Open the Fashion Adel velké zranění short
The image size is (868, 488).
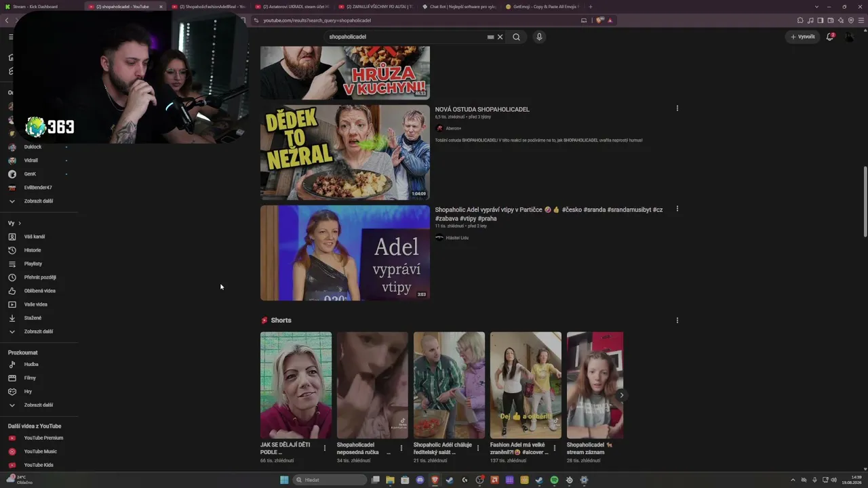click(x=526, y=385)
